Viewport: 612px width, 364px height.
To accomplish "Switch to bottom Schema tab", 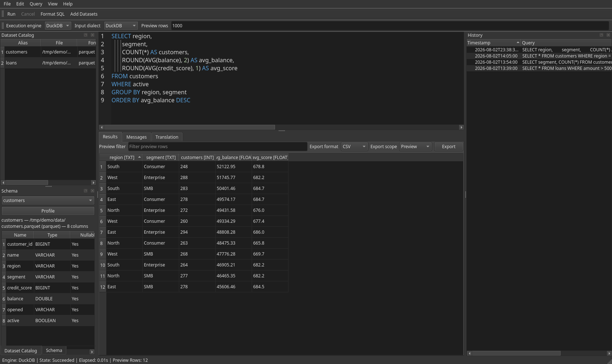I will [54, 350].
